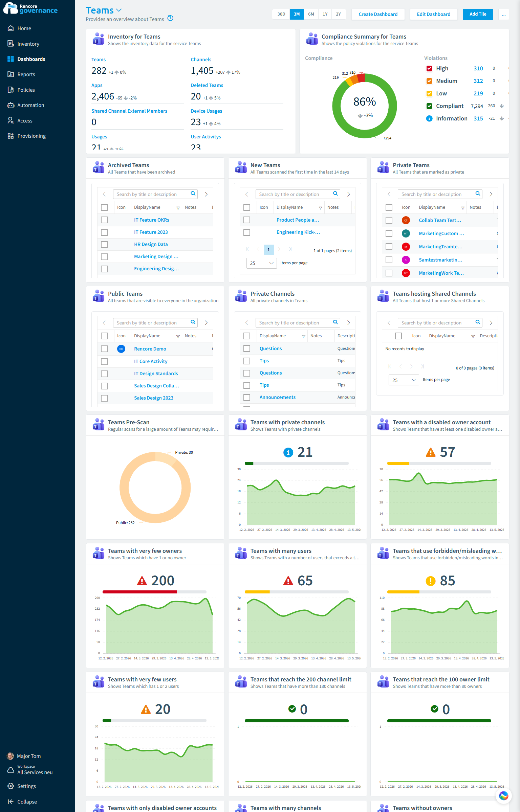Screen dimensions: 520x812
Task: Toggle Compliant checkbox in legend
Action: [x=429, y=106]
